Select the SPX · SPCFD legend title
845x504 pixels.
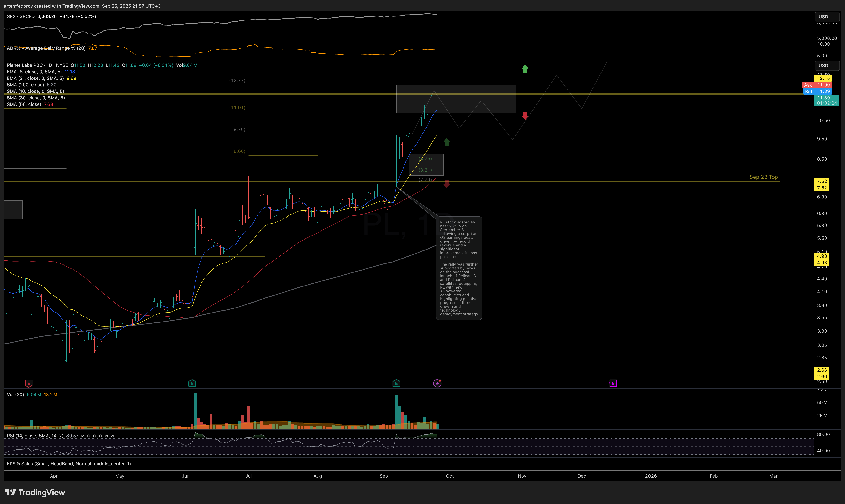(21, 16)
